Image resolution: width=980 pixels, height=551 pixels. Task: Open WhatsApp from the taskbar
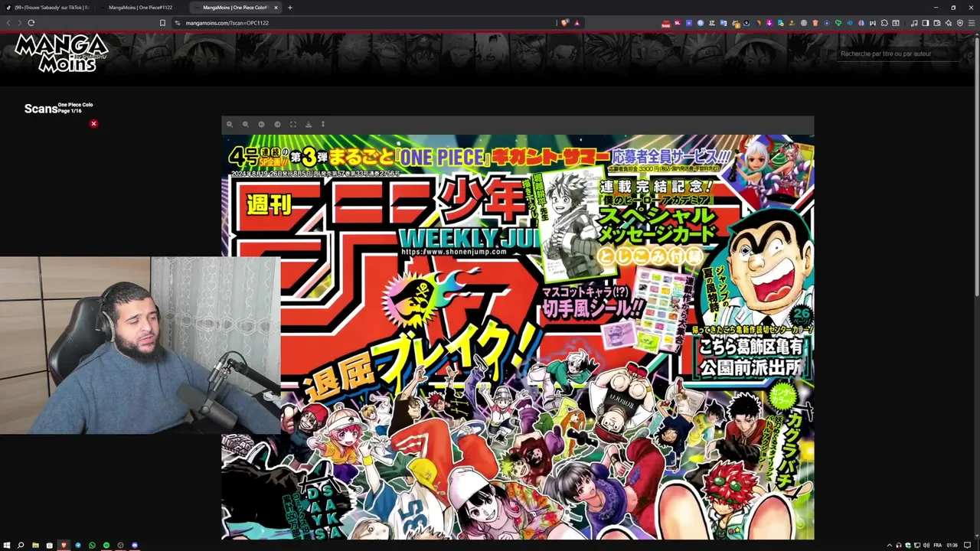[92, 546]
